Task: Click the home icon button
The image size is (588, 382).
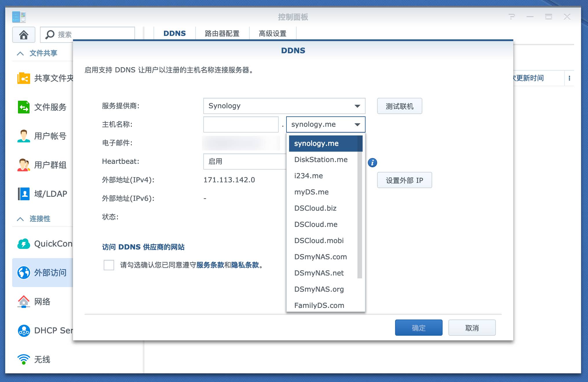Action: point(23,35)
